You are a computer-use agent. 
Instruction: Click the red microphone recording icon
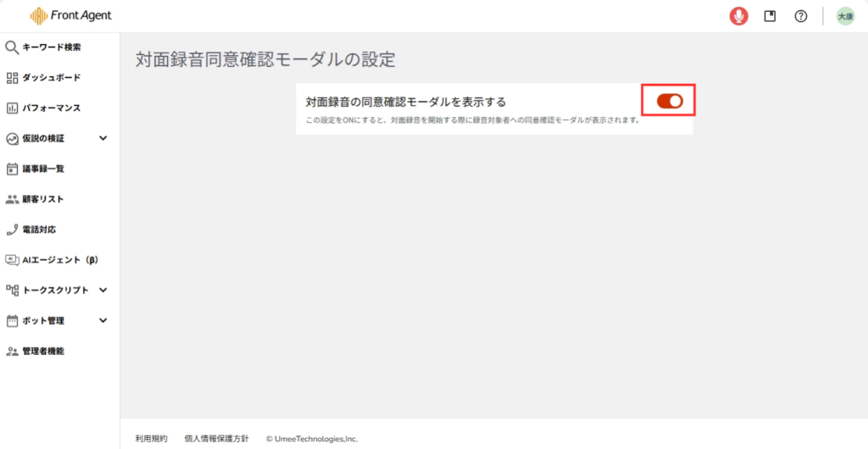[x=739, y=16]
